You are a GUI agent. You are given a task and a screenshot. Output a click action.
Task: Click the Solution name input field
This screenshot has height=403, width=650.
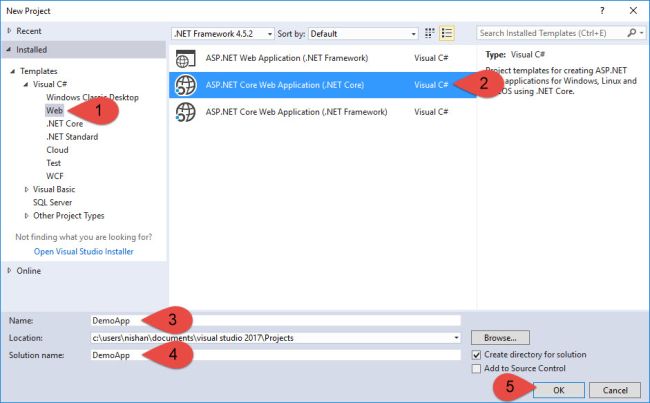pyautogui.click(x=276, y=355)
